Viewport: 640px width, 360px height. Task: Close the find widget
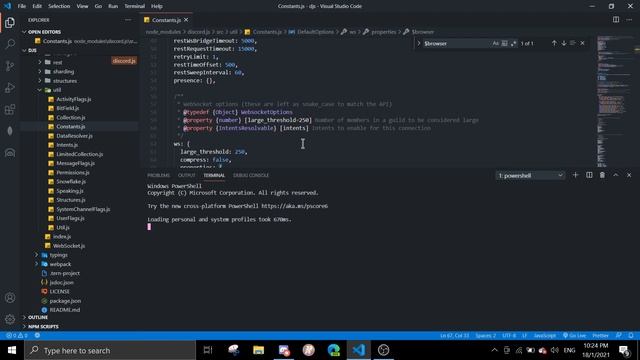pyautogui.click(x=582, y=43)
